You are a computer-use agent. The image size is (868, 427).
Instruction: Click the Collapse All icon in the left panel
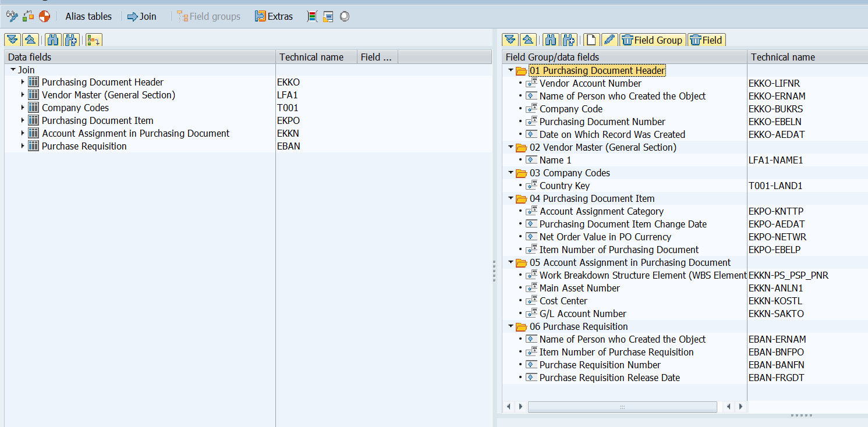click(29, 40)
